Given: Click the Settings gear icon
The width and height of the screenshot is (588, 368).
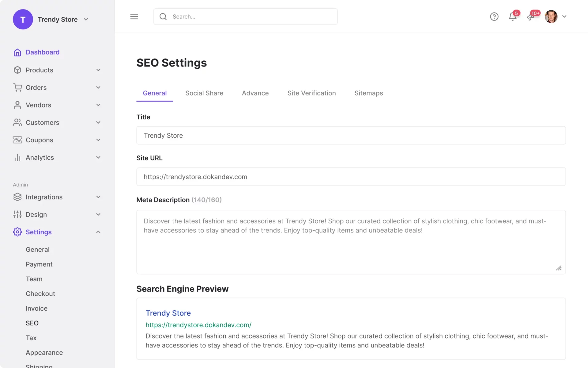Looking at the screenshot, I should coord(17,232).
